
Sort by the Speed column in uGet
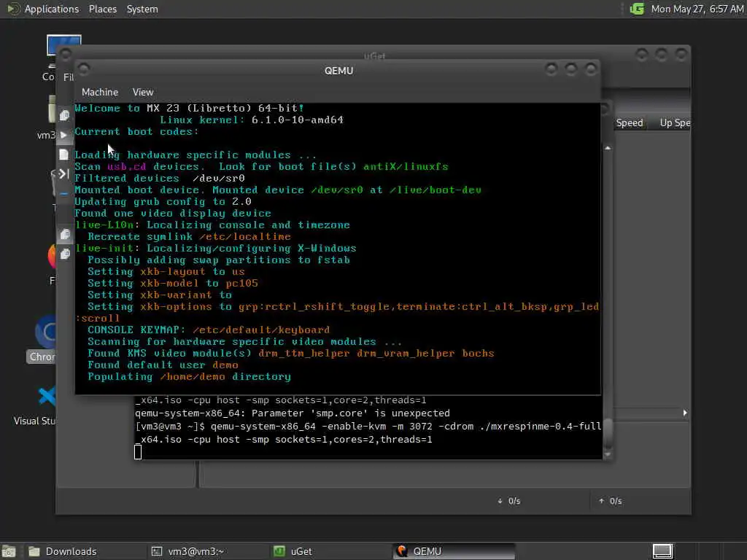[629, 122]
